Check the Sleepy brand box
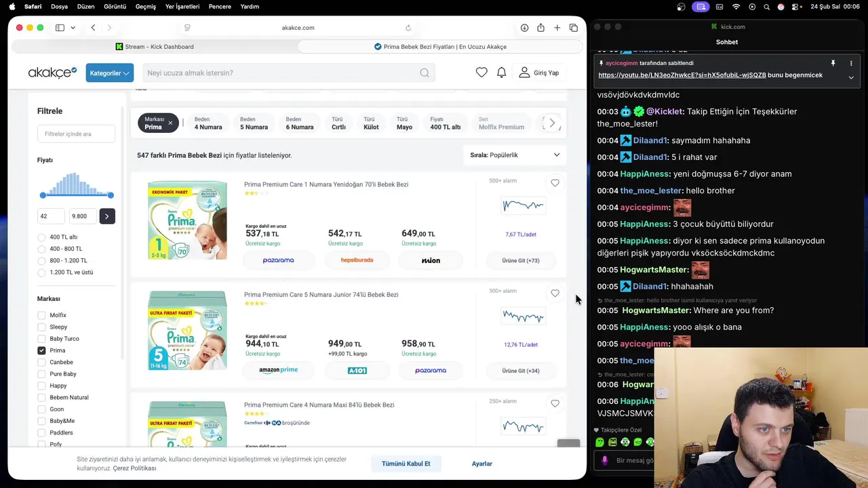868x488 pixels. click(41, 327)
